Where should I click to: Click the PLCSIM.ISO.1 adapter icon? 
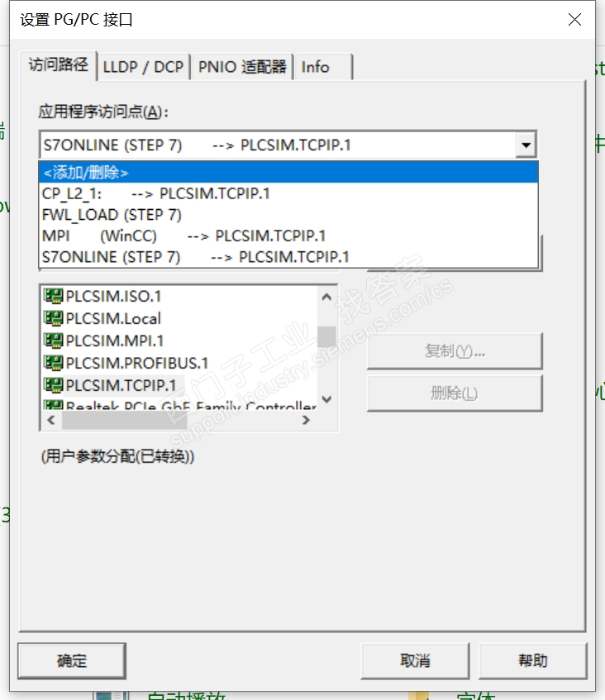tap(53, 296)
